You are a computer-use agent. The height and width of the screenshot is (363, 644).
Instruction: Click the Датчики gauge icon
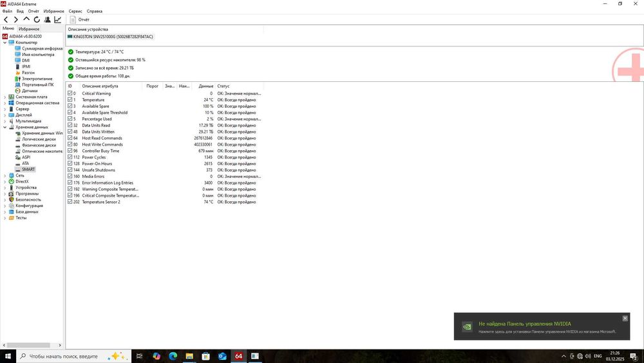(x=17, y=90)
